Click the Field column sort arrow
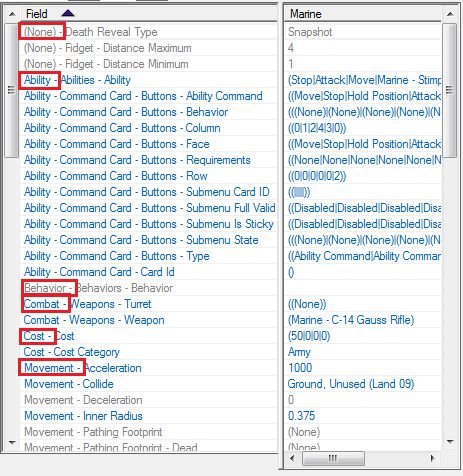 click(x=68, y=14)
